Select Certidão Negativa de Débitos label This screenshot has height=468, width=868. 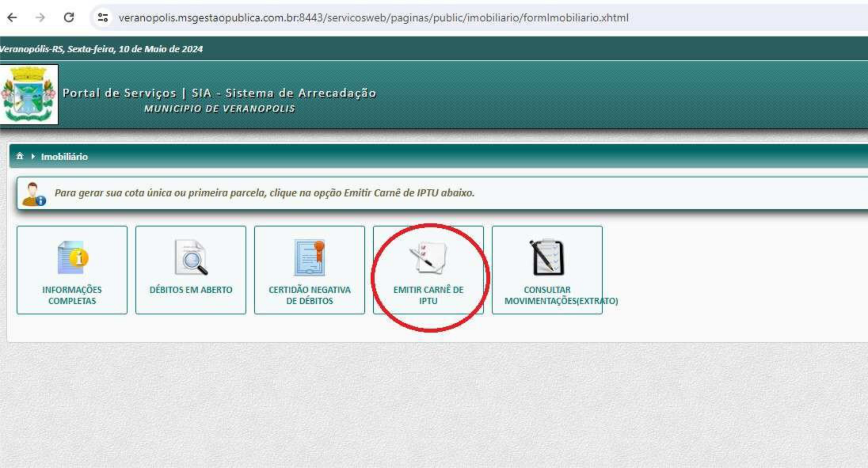[310, 295]
